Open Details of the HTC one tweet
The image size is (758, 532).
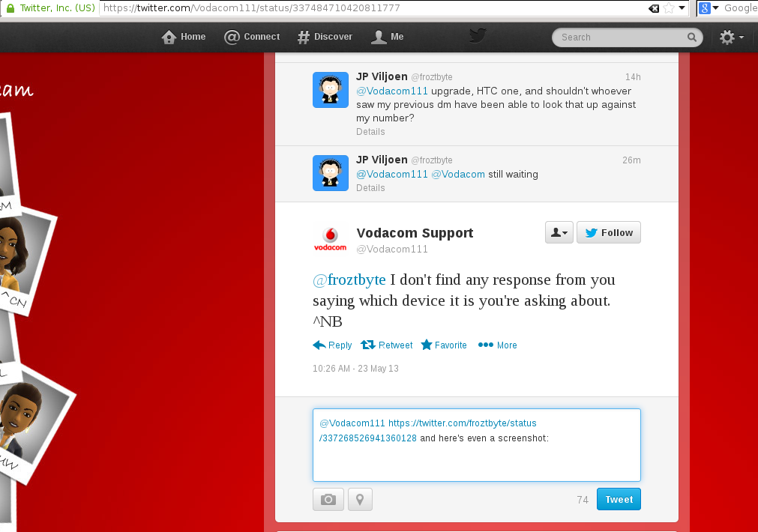coord(371,132)
